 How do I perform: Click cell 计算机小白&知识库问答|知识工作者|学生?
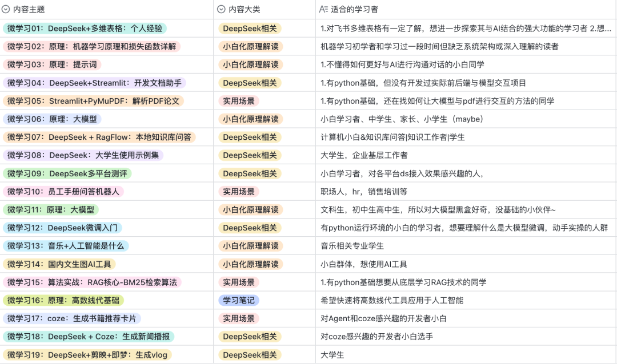(466, 137)
